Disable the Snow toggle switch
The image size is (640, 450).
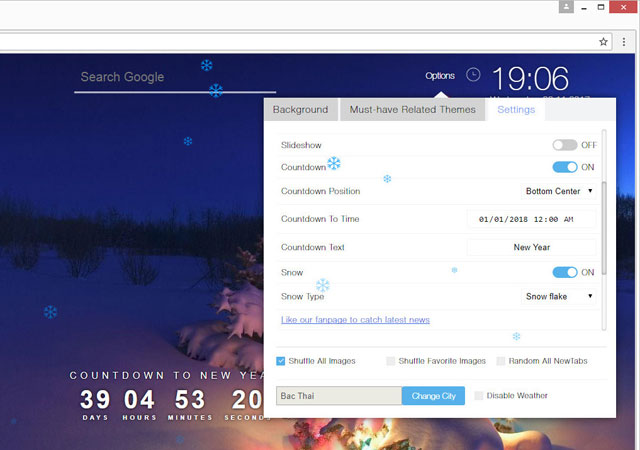565,272
